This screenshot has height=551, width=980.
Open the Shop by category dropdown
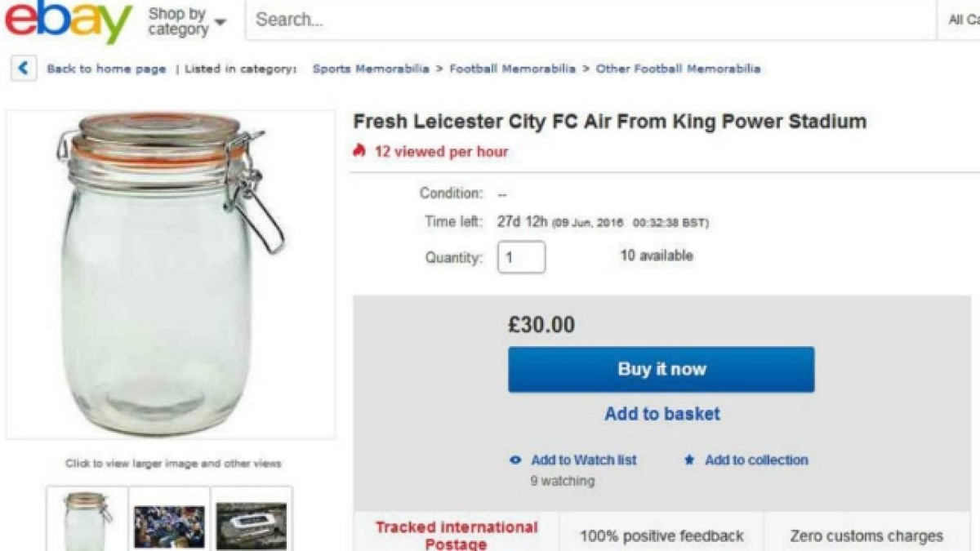186,22
